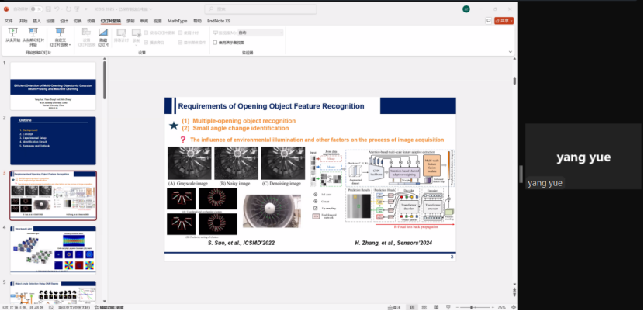The width and height of the screenshot is (644, 311).
Task: Enable Use Presenter View checkbox
Action: [x=215, y=42]
